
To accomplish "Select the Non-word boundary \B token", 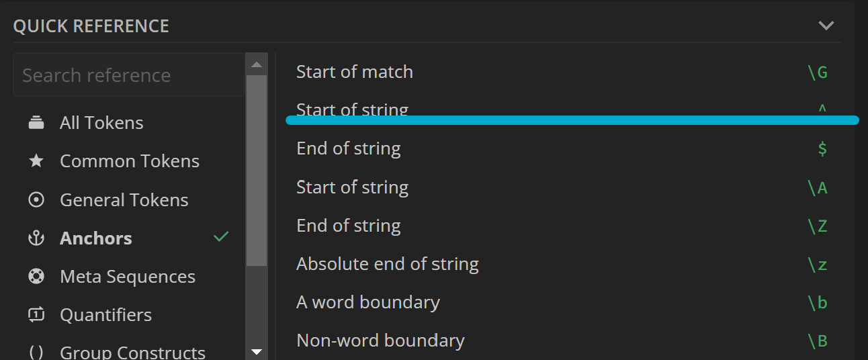I will pyautogui.click(x=562, y=341).
